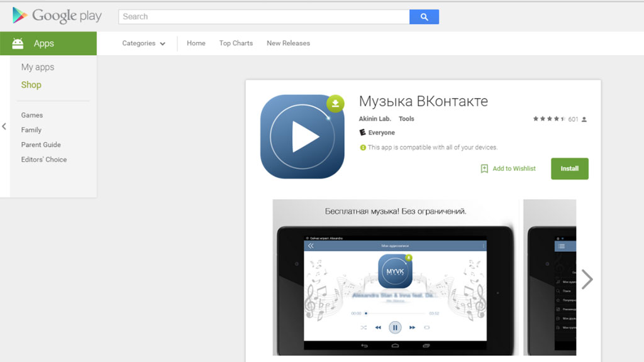Click the Android robot Apps icon

[18, 43]
